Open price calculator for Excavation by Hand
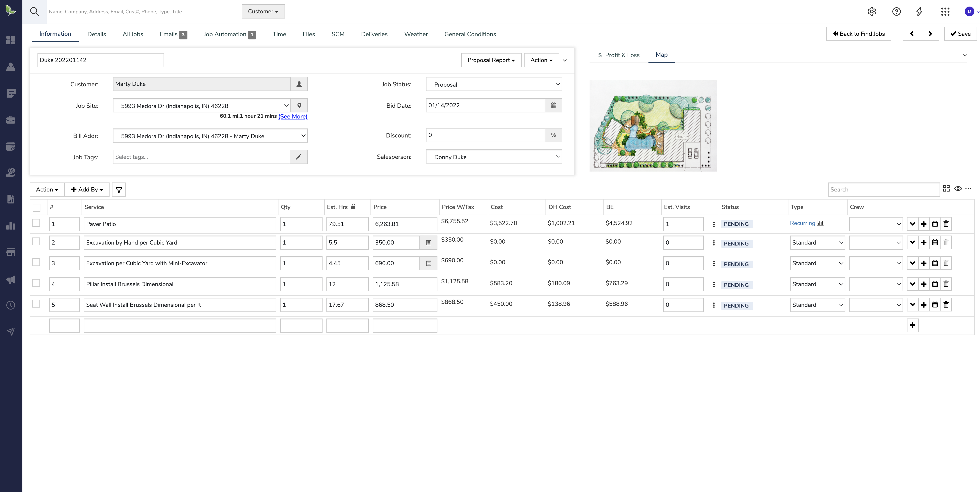Image resolution: width=980 pixels, height=492 pixels. pos(428,243)
